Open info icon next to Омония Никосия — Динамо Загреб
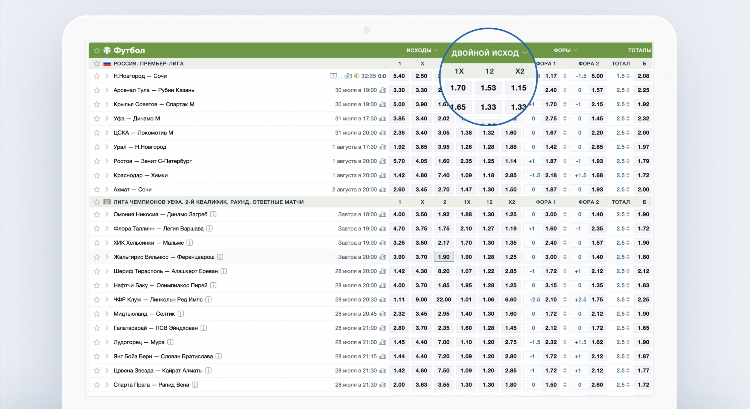The width and height of the screenshot is (750, 409). pos(213,214)
